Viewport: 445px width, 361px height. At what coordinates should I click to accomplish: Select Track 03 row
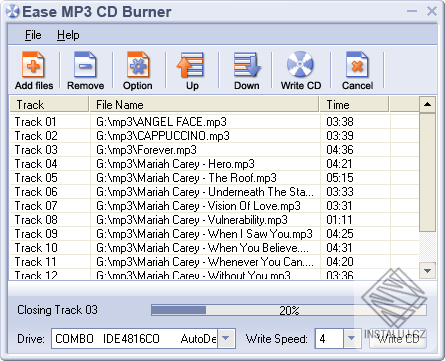(x=214, y=150)
